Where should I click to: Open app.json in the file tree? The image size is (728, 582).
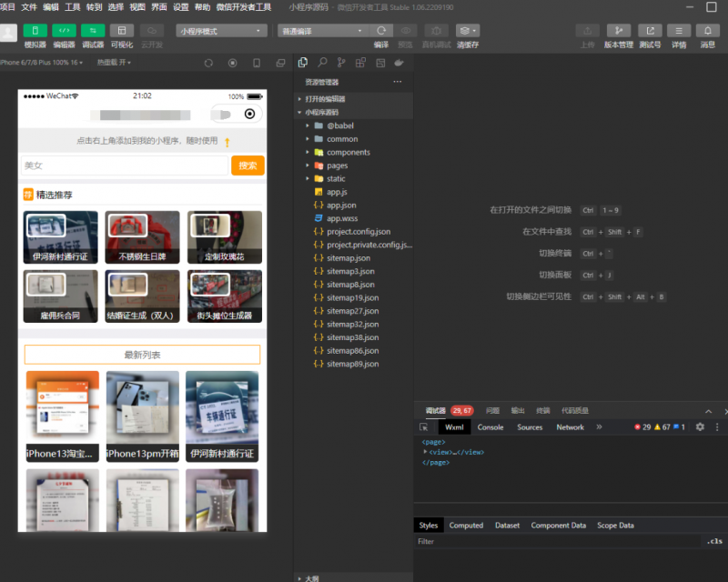click(x=341, y=206)
